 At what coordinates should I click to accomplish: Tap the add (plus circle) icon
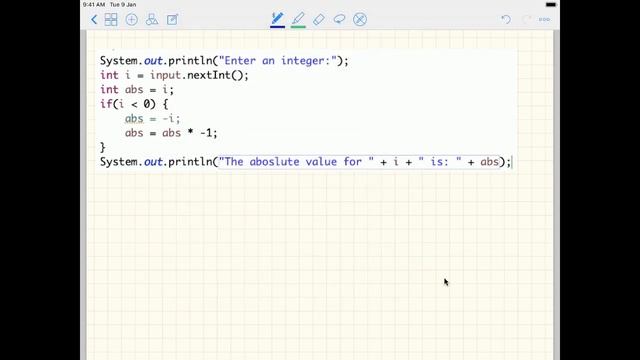tap(131, 20)
